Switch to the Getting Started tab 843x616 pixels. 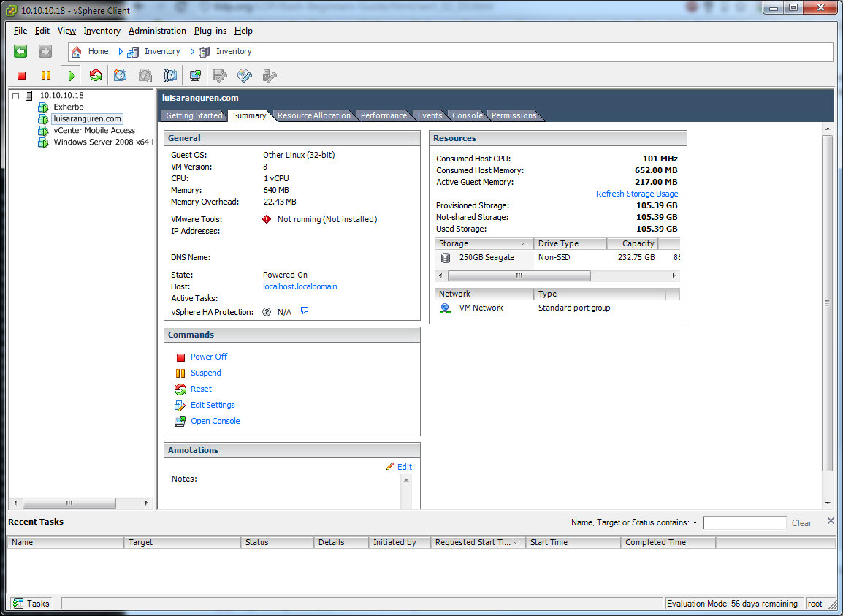[x=194, y=115]
